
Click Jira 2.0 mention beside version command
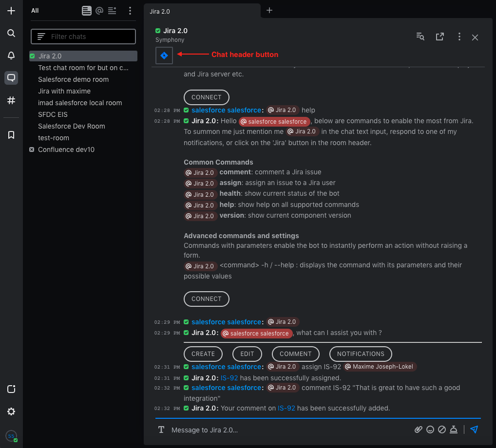click(x=200, y=216)
